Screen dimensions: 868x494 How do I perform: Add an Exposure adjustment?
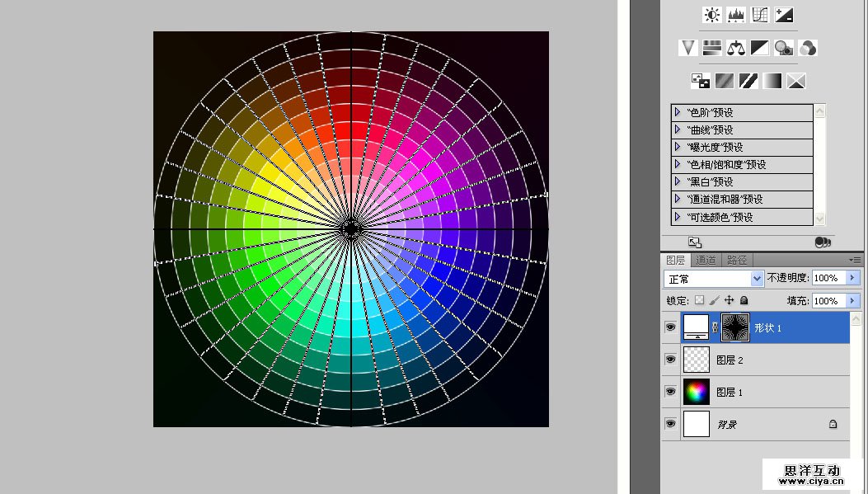tap(784, 15)
